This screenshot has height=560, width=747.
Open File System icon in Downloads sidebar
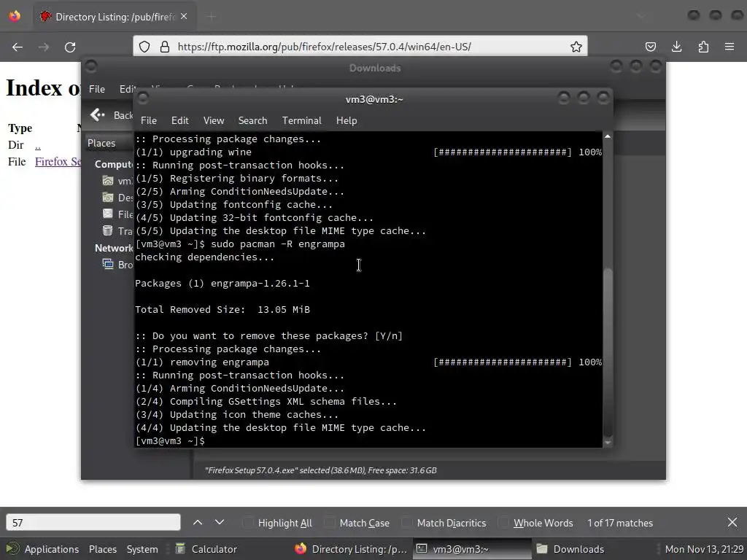[108, 214]
